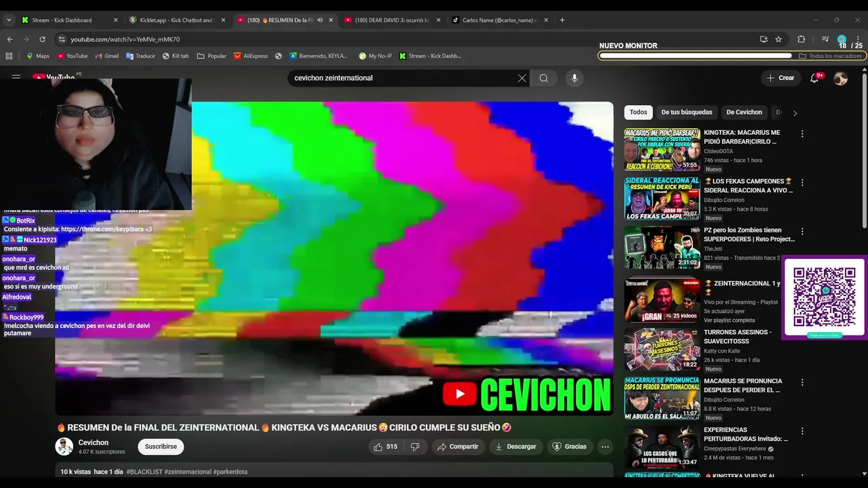The height and width of the screenshot is (488, 868).
Task: Open the YouTube guide hamburger menu
Action: pyautogui.click(x=16, y=78)
